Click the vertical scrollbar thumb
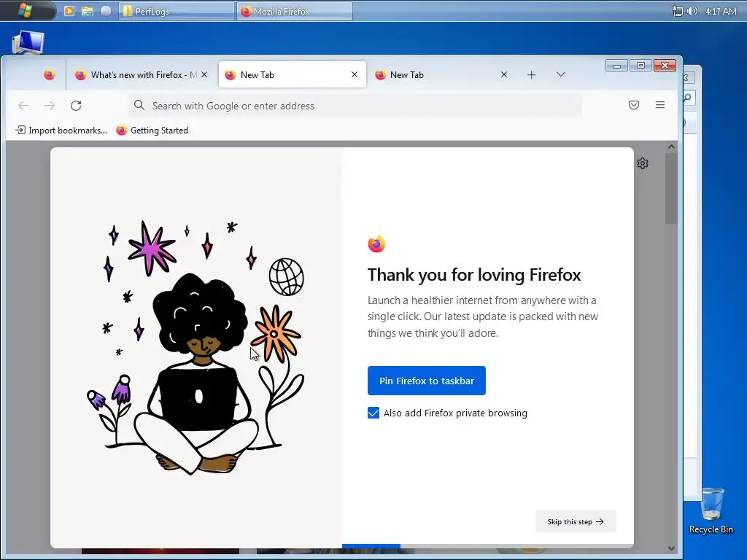This screenshot has width=747, height=560. point(671,188)
